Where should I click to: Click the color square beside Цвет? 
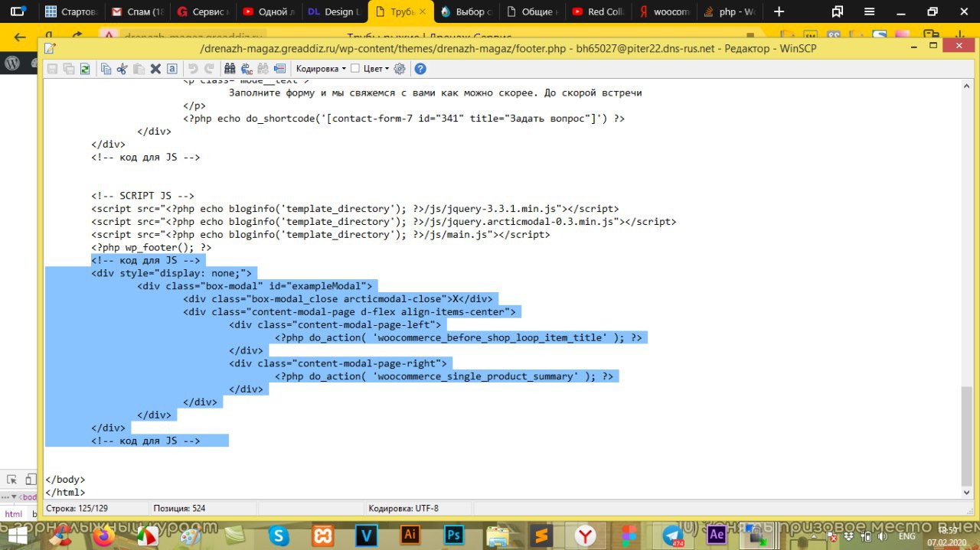point(355,69)
